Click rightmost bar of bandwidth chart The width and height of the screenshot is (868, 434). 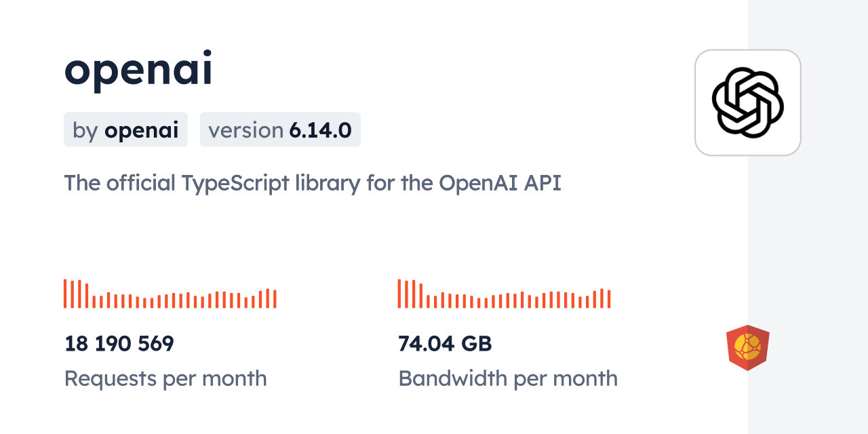point(609,299)
